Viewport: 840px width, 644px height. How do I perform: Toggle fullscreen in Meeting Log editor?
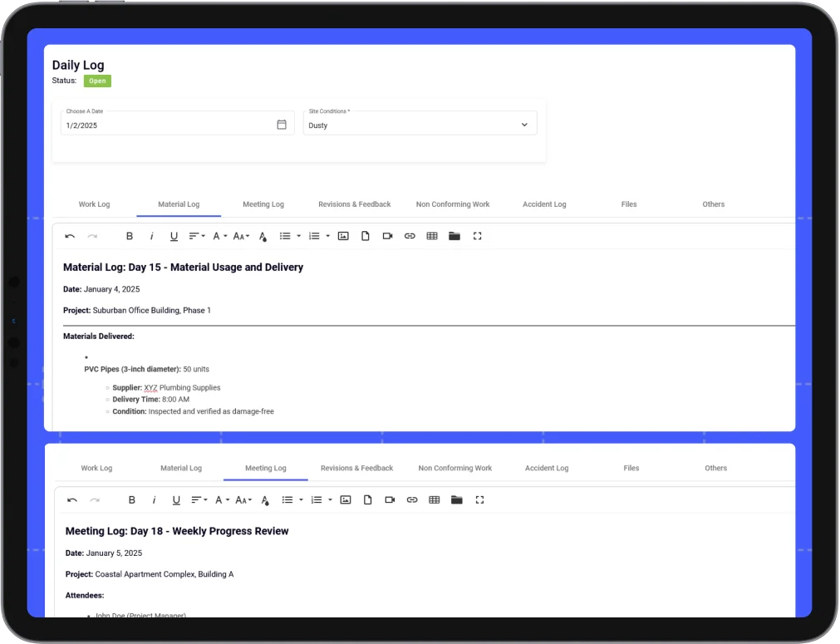[x=479, y=500]
